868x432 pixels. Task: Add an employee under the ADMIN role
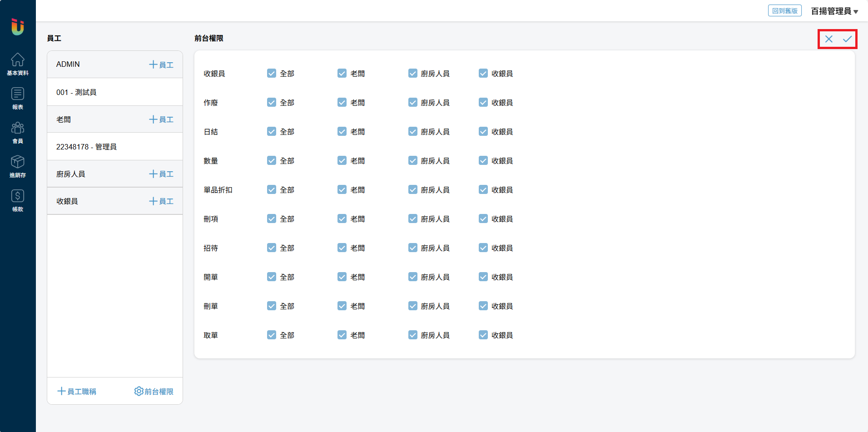point(161,65)
